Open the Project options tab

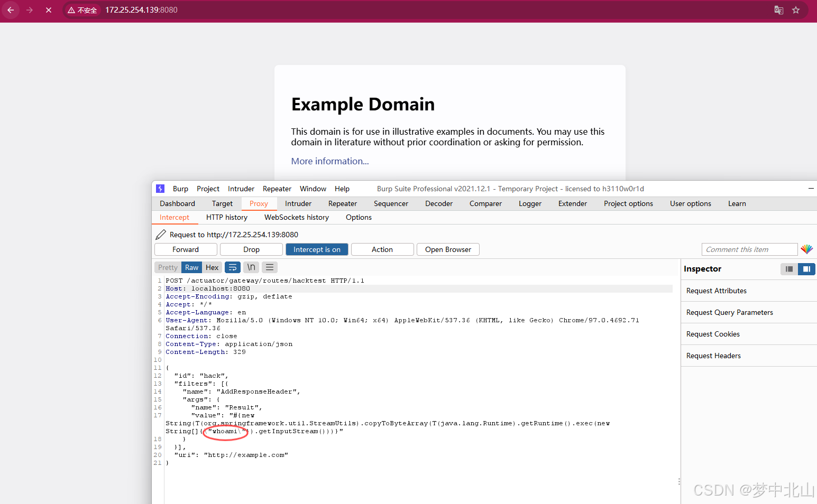coord(628,203)
